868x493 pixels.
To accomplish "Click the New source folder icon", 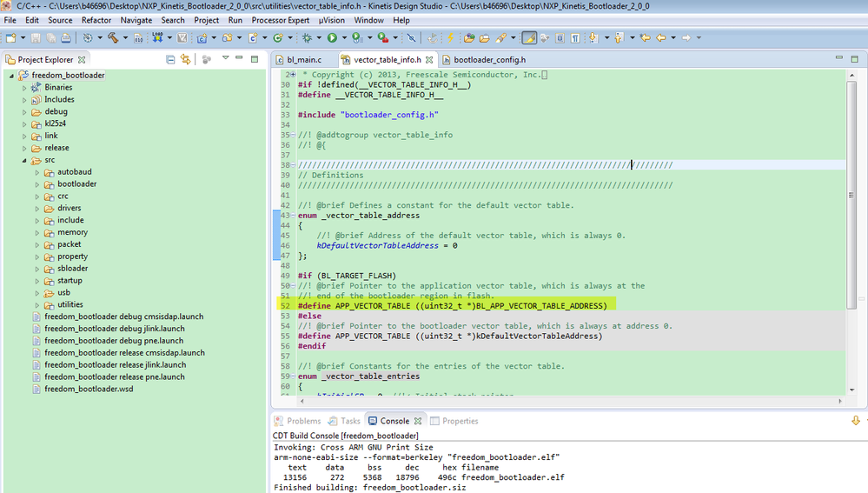I will coord(227,37).
